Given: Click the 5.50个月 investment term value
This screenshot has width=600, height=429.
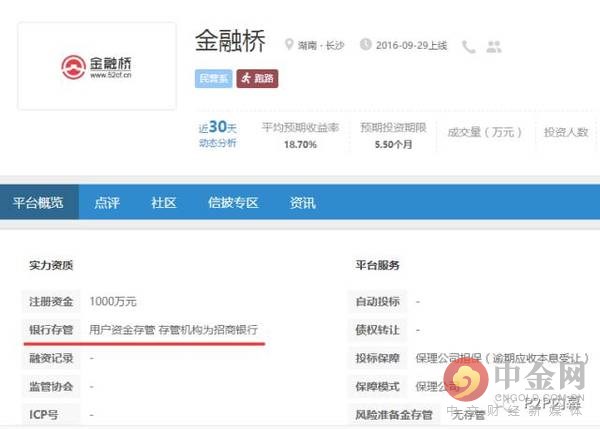Looking at the screenshot, I should [393, 144].
